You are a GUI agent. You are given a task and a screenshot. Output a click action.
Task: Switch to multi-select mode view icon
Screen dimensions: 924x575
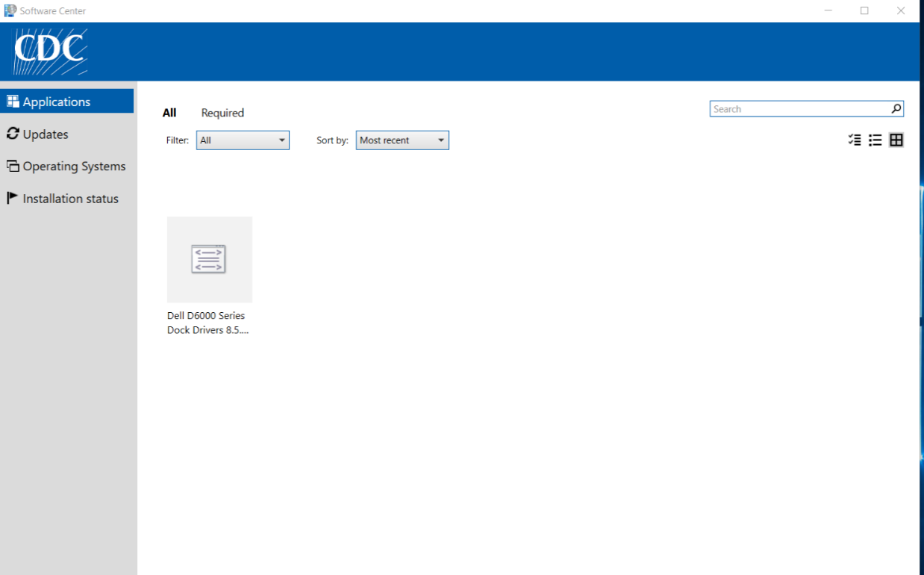pyautogui.click(x=855, y=140)
